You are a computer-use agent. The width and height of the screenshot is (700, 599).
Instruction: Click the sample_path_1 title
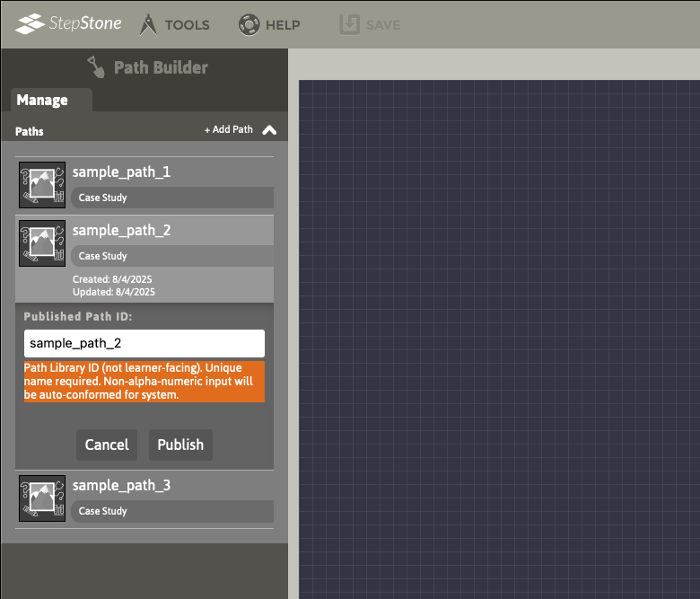121,172
